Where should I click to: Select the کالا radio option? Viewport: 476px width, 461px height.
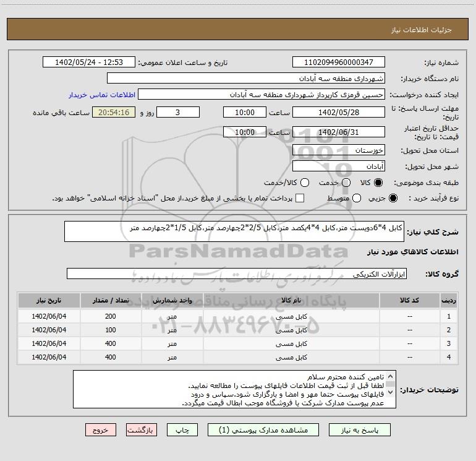[x=379, y=183]
